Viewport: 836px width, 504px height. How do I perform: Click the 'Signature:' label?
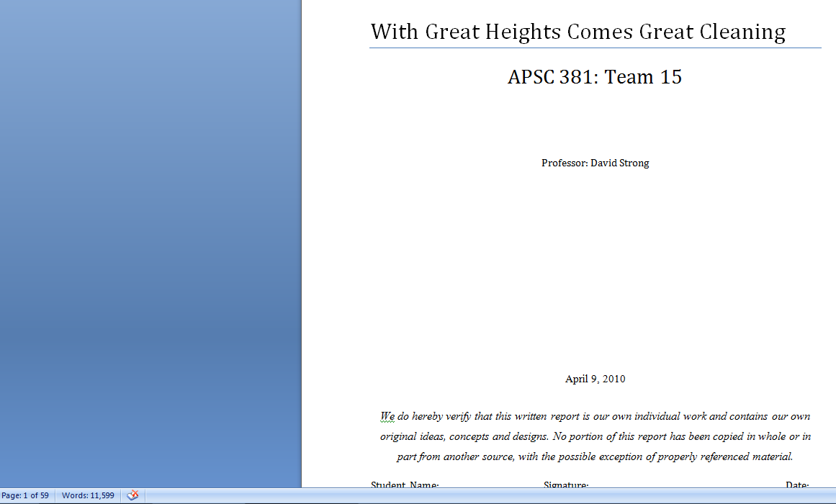tap(566, 485)
